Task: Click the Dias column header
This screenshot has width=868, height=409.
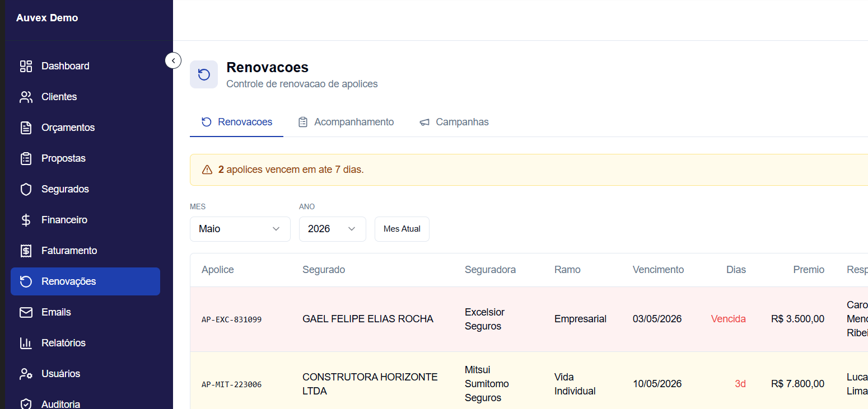Action: click(x=736, y=270)
